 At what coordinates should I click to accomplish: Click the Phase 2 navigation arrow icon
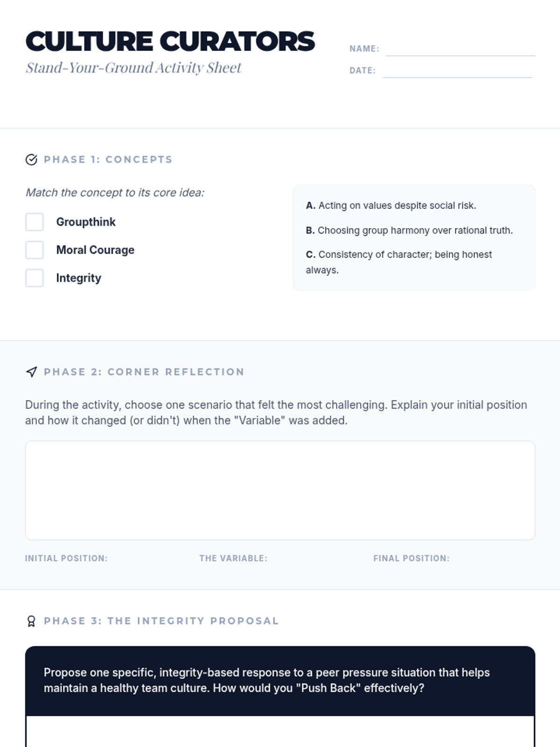(31, 372)
